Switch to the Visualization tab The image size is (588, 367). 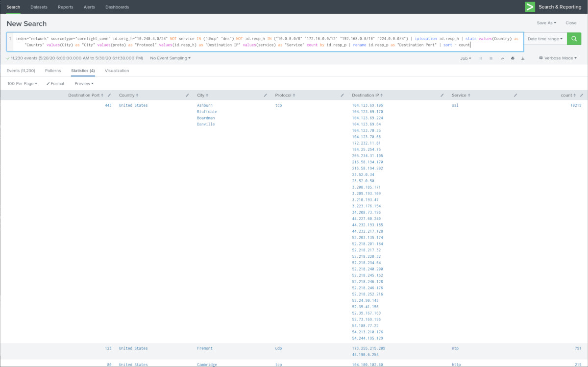pyautogui.click(x=117, y=71)
